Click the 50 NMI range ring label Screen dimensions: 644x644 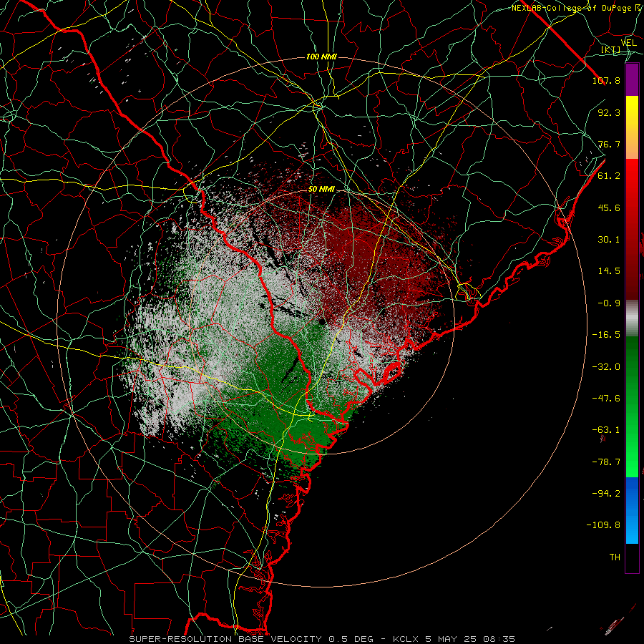[x=321, y=190]
